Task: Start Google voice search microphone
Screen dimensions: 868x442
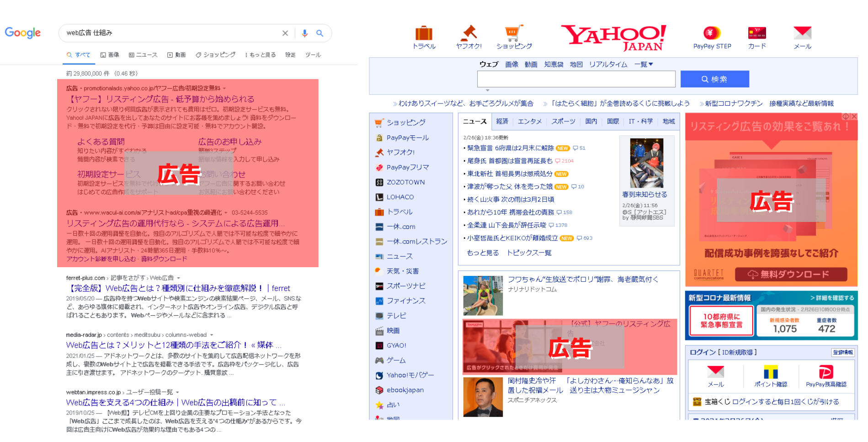Action: coord(305,33)
